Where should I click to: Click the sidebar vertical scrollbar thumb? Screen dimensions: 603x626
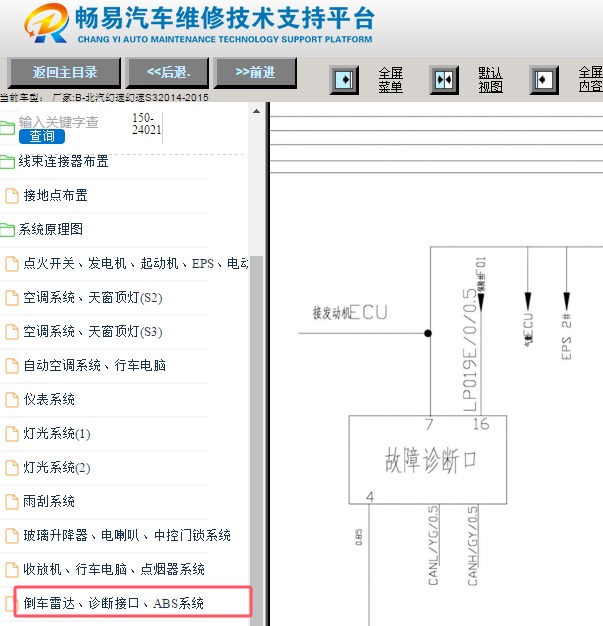click(x=256, y=439)
